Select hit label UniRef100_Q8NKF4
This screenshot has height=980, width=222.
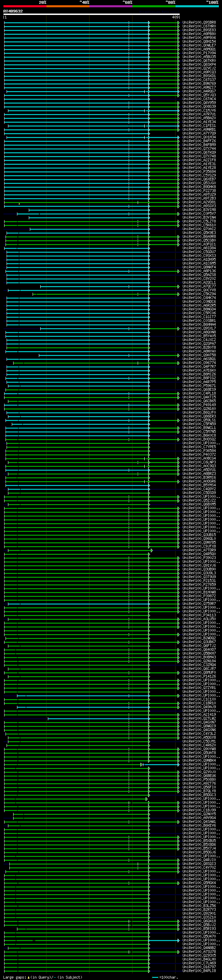pos(199,267)
